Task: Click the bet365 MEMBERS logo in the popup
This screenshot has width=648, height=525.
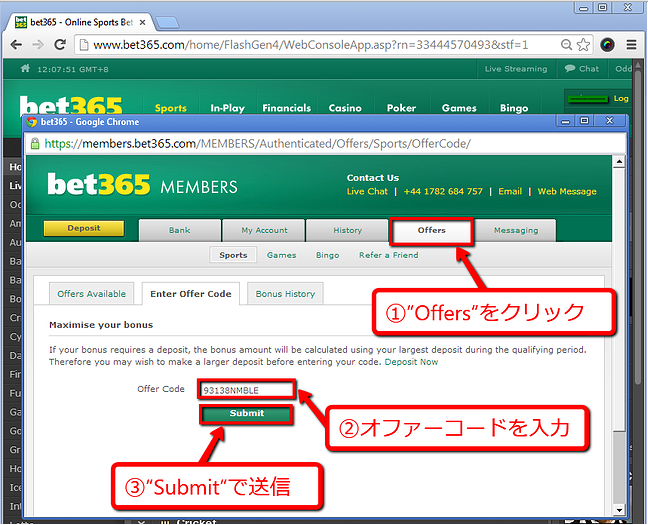Action: tap(143, 185)
